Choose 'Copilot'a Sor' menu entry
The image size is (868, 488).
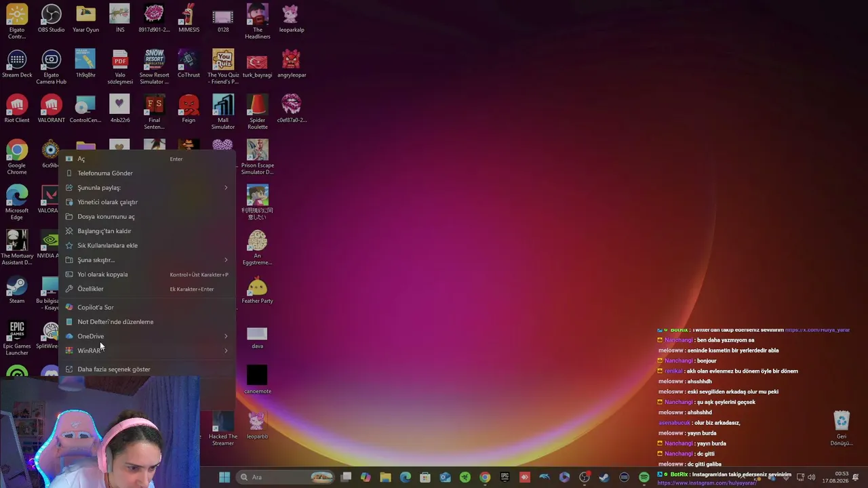click(x=148, y=307)
